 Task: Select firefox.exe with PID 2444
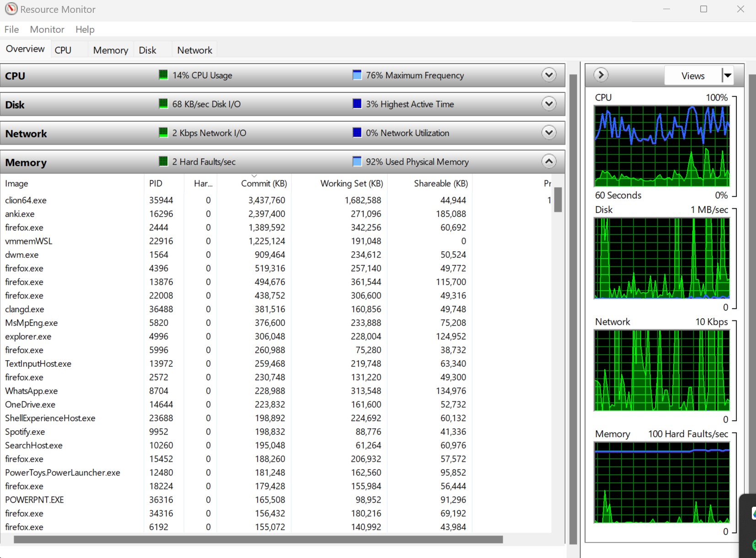pyautogui.click(x=276, y=228)
